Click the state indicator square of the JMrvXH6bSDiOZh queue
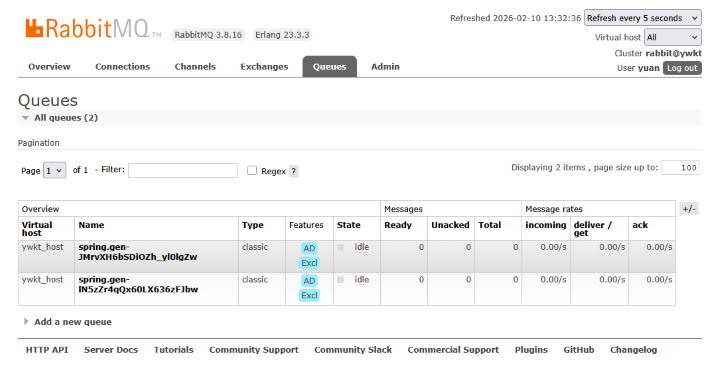This screenshot has height=378, width=720. 340,247
